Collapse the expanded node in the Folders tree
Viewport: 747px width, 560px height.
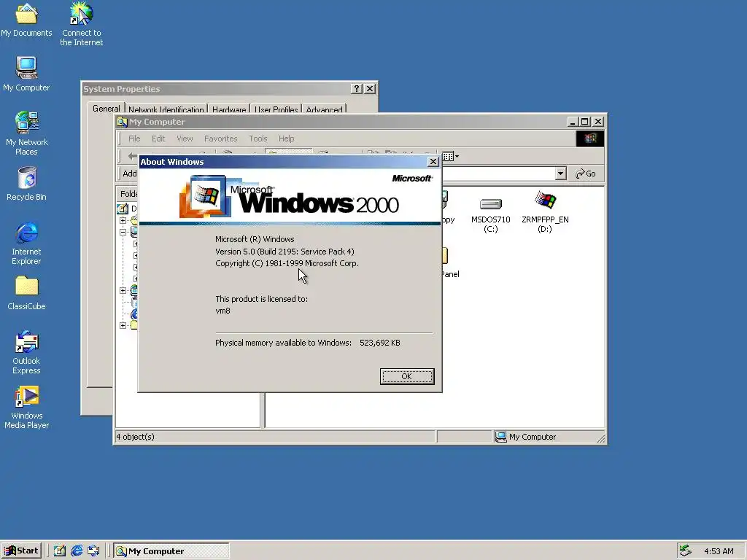123,232
